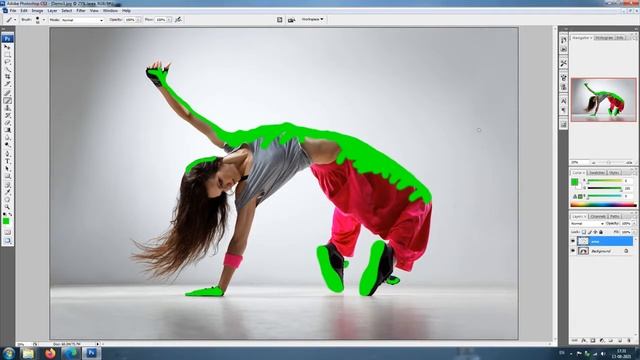Select the History Brush tool
Screen dimensions: 640x360
coord(7,115)
